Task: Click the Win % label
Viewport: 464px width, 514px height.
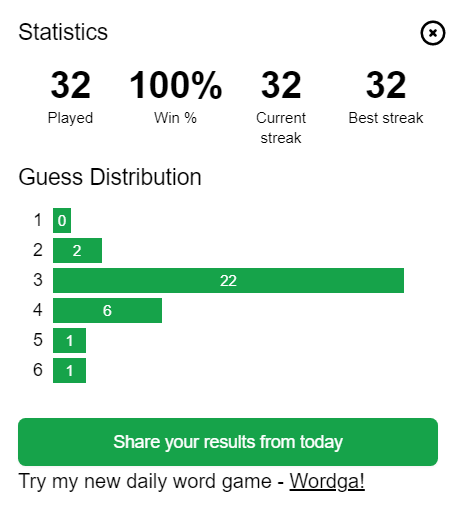Action: point(175,118)
